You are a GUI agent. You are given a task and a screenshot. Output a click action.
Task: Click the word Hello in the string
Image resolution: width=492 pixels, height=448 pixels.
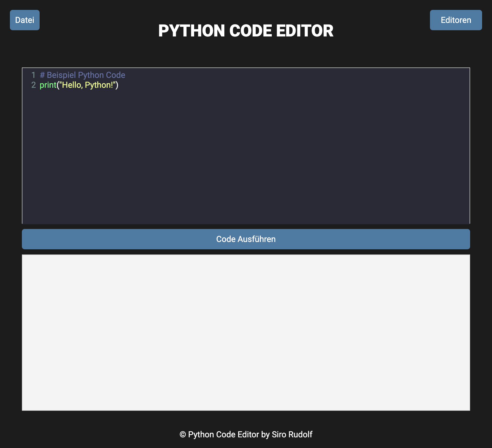tap(71, 85)
